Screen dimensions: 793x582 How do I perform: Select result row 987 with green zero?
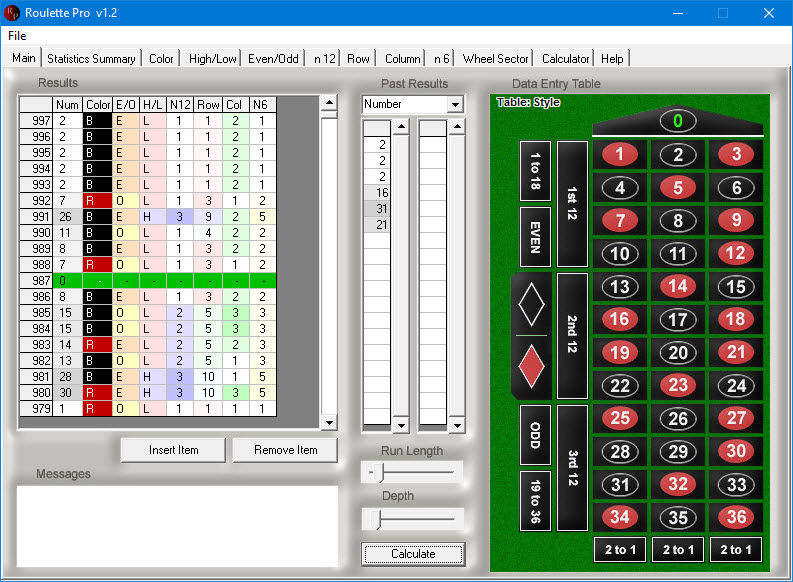(148, 281)
